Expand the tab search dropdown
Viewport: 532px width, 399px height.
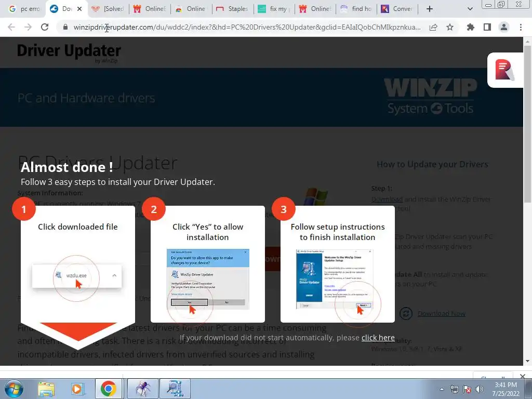tap(470, 9)
